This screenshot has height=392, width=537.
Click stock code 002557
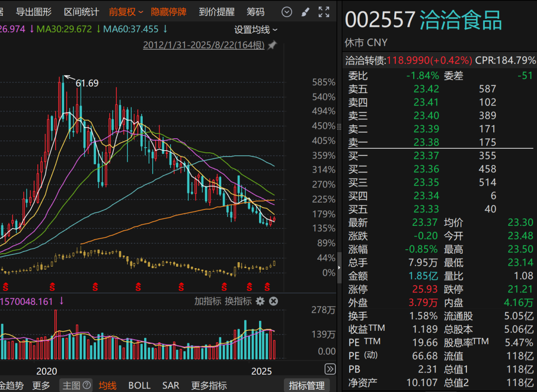point(380,19)
